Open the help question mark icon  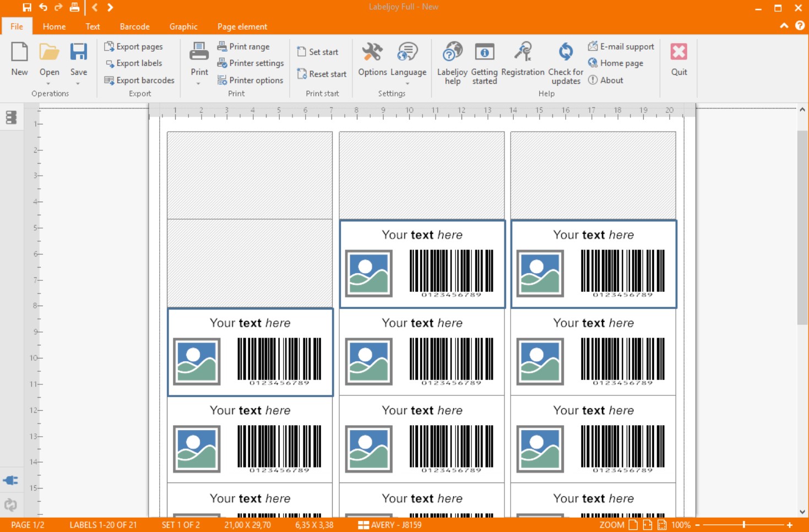(800, 26)
